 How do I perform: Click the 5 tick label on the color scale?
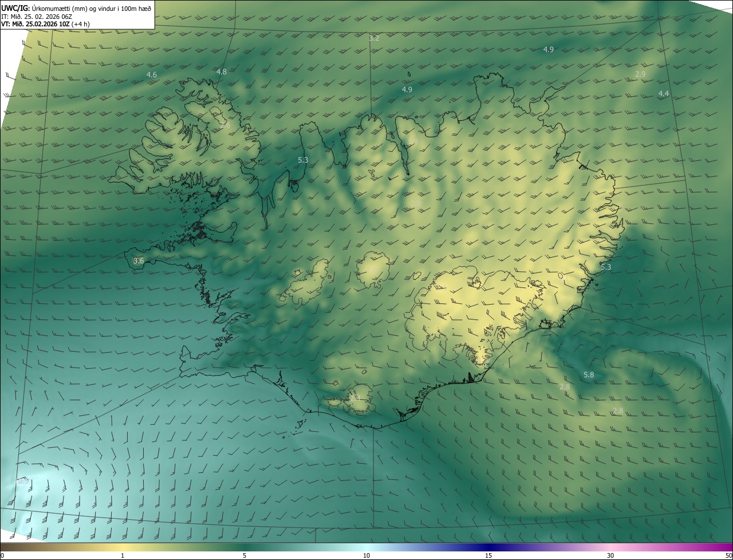pyautogui.click(x=245, y=555)
